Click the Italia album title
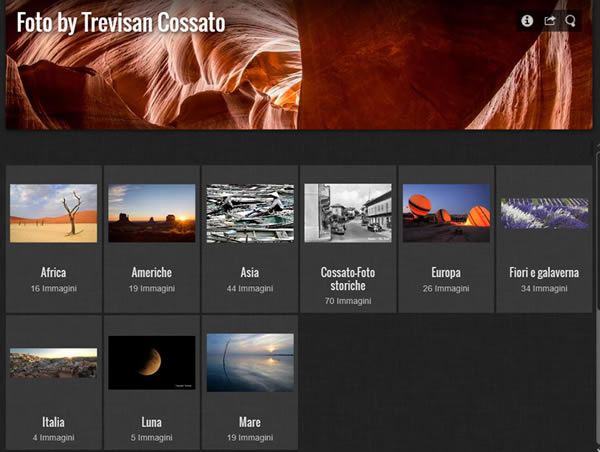 click(54, 422)
